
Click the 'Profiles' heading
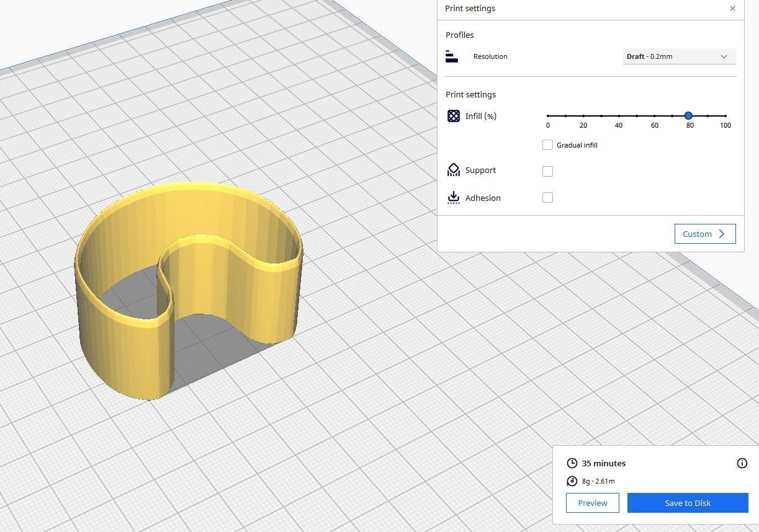click(460, 35)
